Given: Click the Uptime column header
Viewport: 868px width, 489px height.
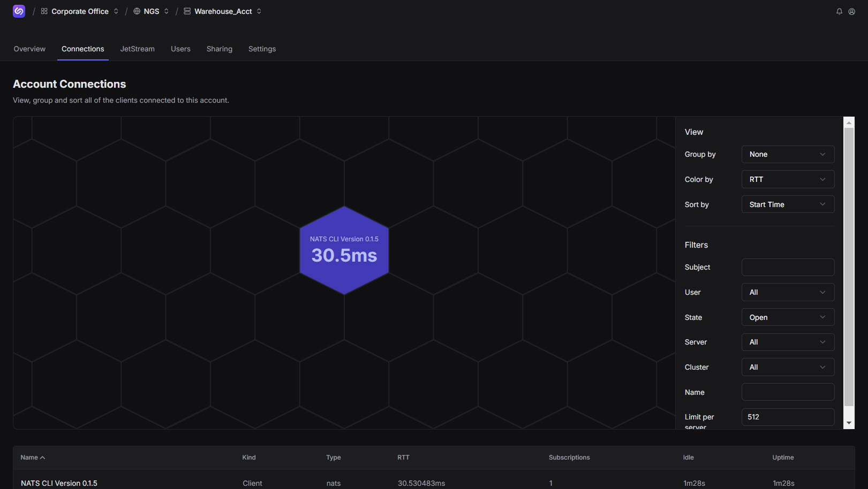Looking at the screenshot, I should [x=783, y=457].
